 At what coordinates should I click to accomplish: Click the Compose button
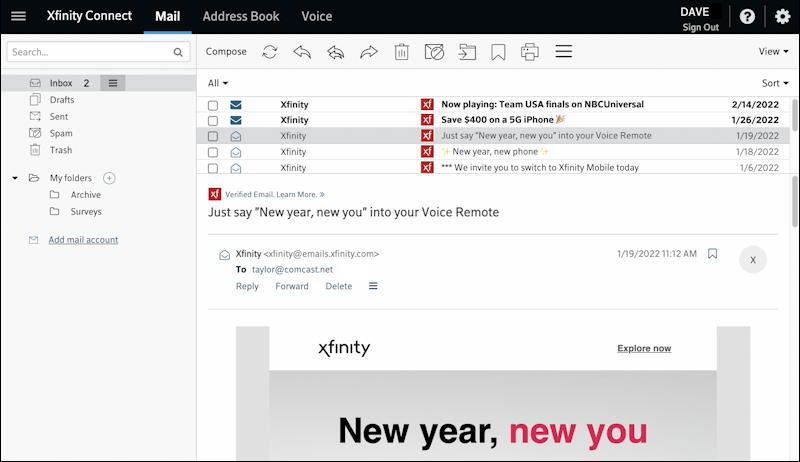226,52
